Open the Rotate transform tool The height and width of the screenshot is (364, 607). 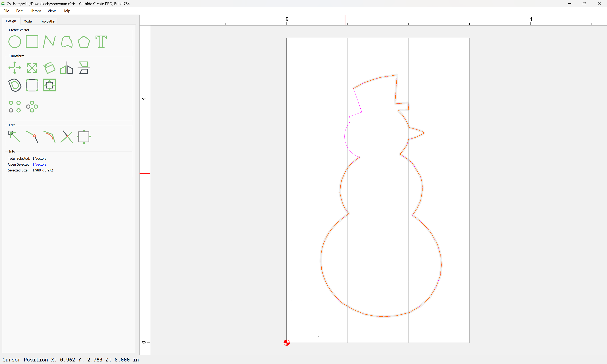[x=49, y=68]
